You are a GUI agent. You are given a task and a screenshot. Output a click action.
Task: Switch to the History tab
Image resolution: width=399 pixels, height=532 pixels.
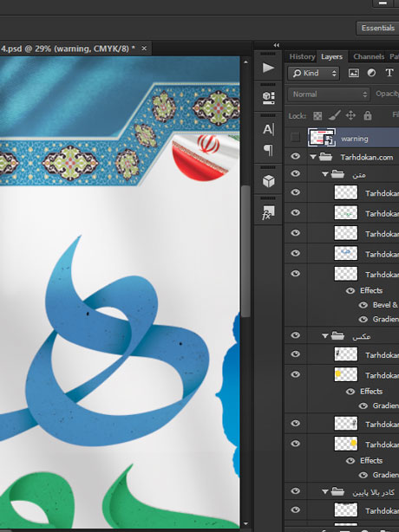point(302,56)
